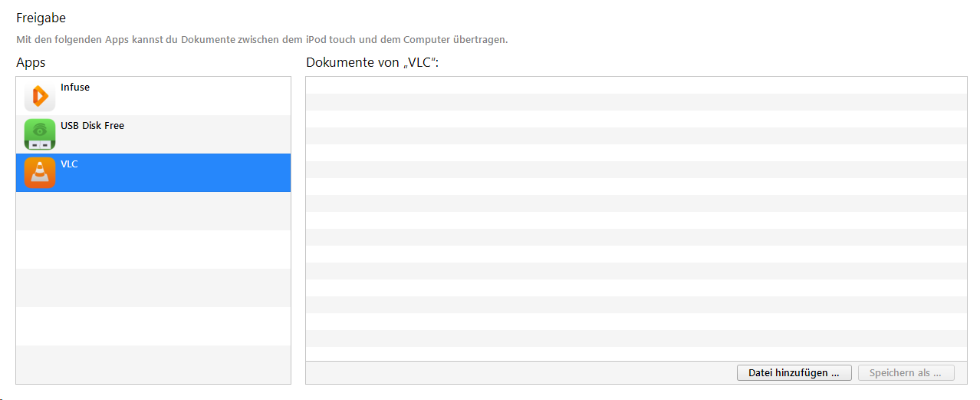Click the last document row above buttons bar
The image size is (980, 400).
tap(636, 354)
